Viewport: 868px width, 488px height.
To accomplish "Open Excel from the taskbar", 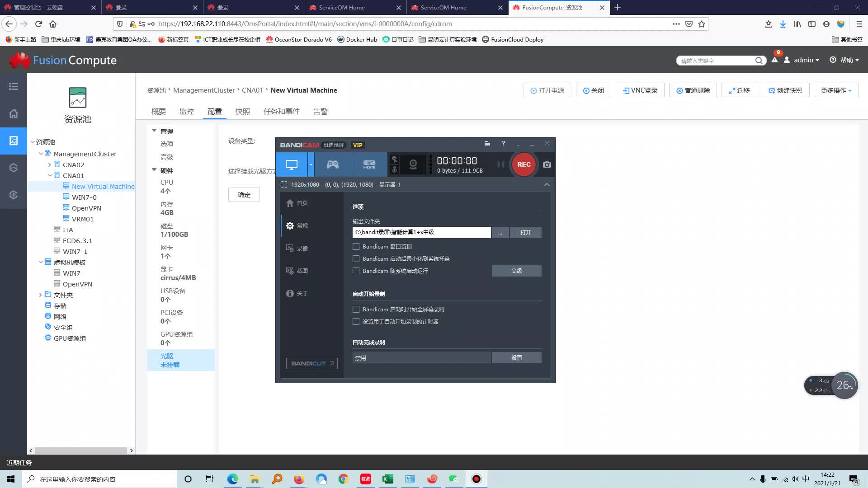I will pyautogui.click(x=387, y=479).
